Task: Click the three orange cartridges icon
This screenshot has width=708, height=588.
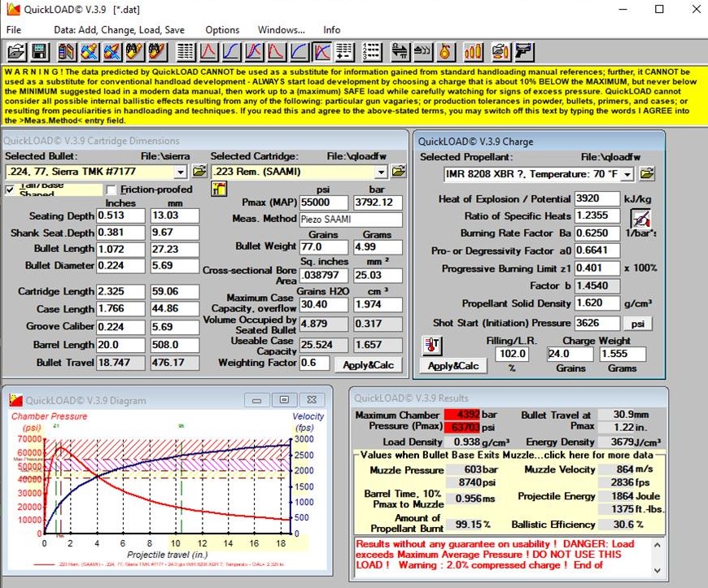Action: (473, 52)
